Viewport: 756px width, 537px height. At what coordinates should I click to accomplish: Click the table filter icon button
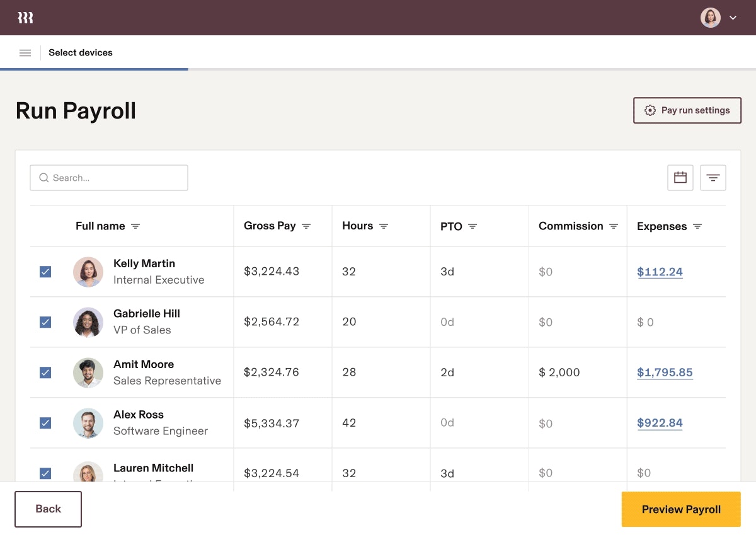pos(713,178)
